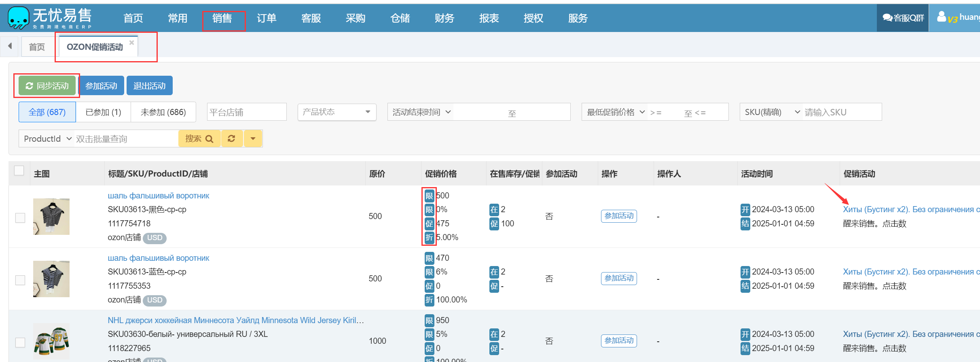Screen dimensions: 980x362
Task: Tick the select-all checkbox in table header
Action: pyautogui.click(x=19, y=170)
